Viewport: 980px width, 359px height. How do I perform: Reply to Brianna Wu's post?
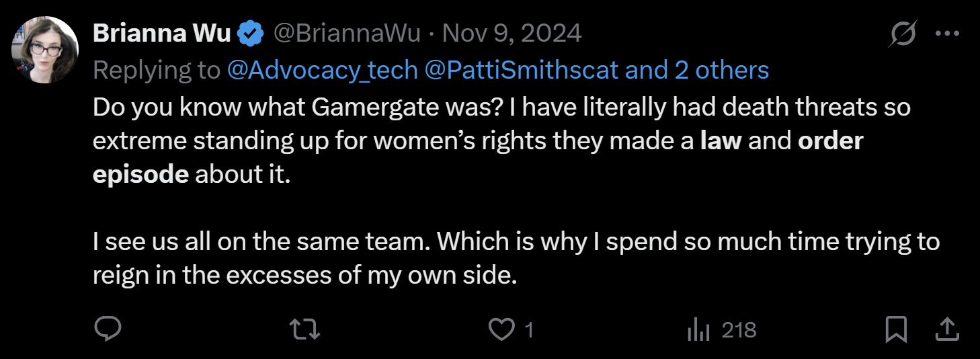click(x=108, y=329)
